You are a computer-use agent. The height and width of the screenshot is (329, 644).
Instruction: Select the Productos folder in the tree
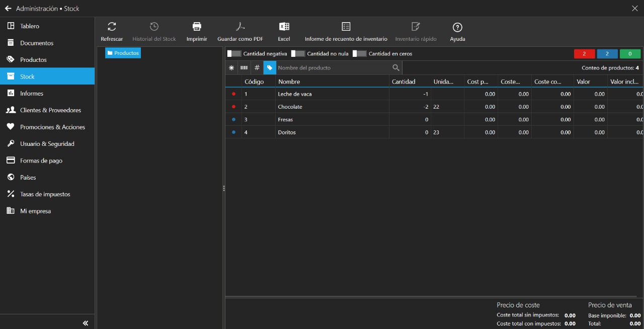[123, 53]
